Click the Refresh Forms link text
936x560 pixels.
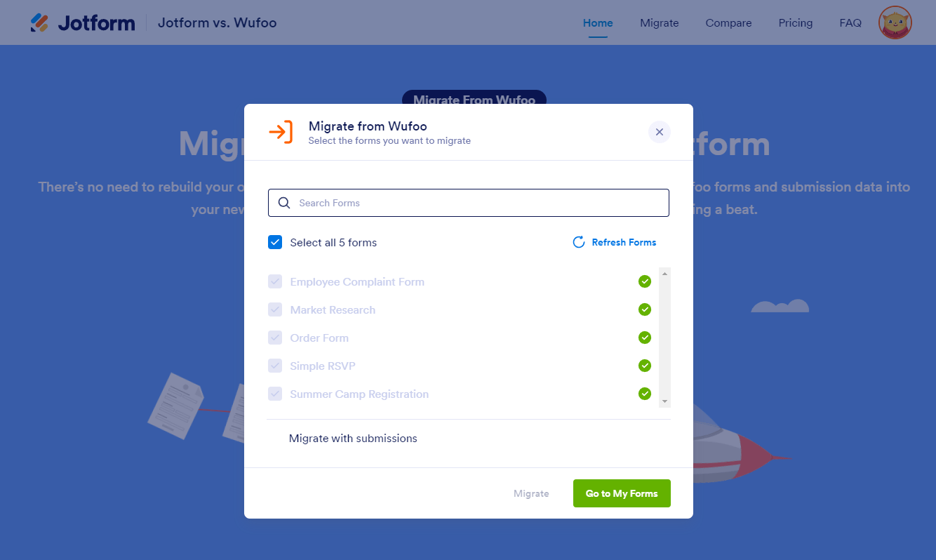[x=624, y=242]
